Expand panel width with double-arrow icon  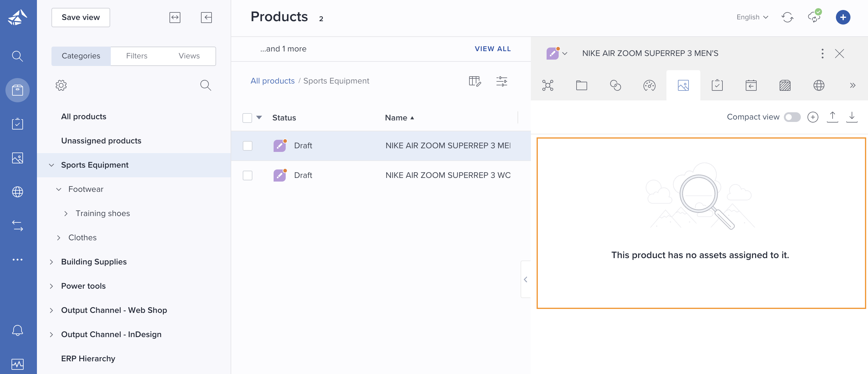pyautogui.click(x=175, y=18)
